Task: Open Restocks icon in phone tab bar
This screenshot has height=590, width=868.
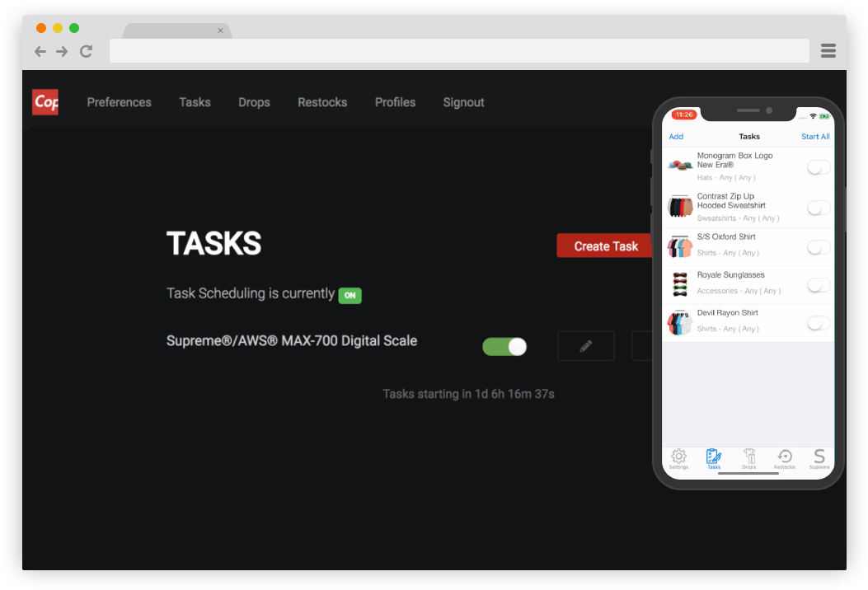Action: click(785, 458)
